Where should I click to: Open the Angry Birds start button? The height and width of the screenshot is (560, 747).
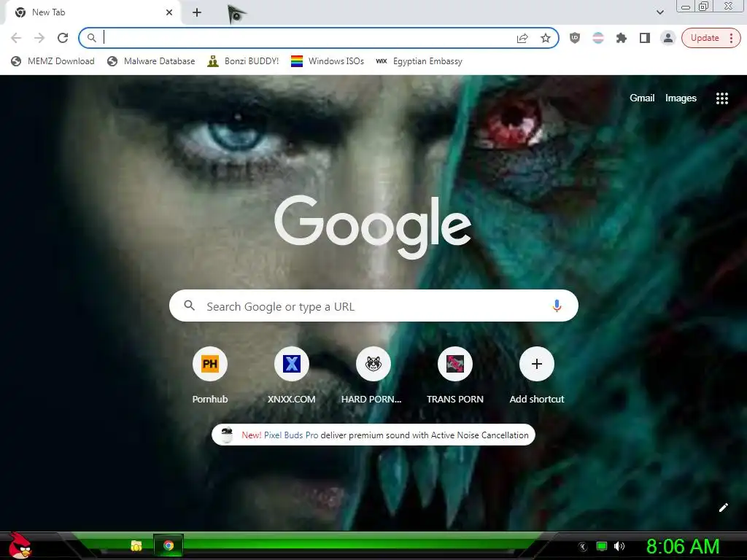tap(20, 545)
